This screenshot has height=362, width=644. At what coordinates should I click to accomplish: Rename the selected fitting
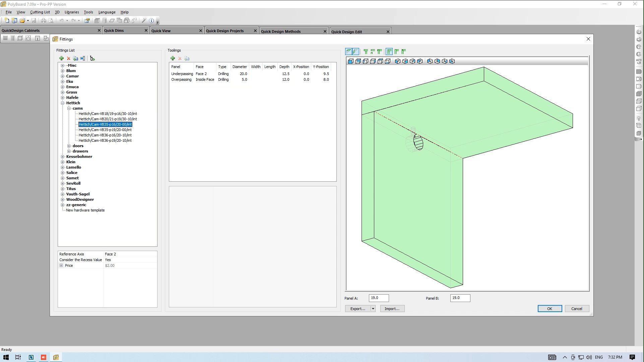click(x=83, y=58)
